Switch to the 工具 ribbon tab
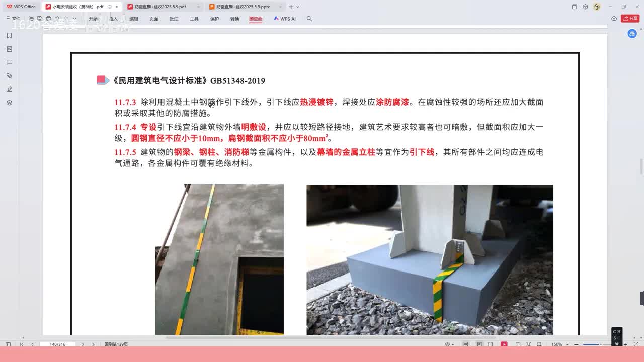Screen dimensions: 644x362 [194, 19]
